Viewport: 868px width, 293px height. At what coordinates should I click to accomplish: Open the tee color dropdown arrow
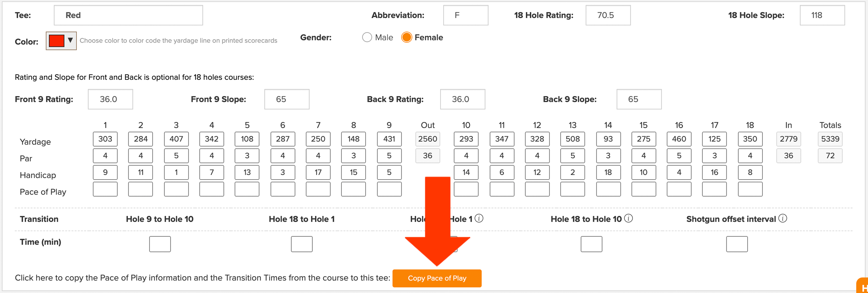[x=70, y=40]
